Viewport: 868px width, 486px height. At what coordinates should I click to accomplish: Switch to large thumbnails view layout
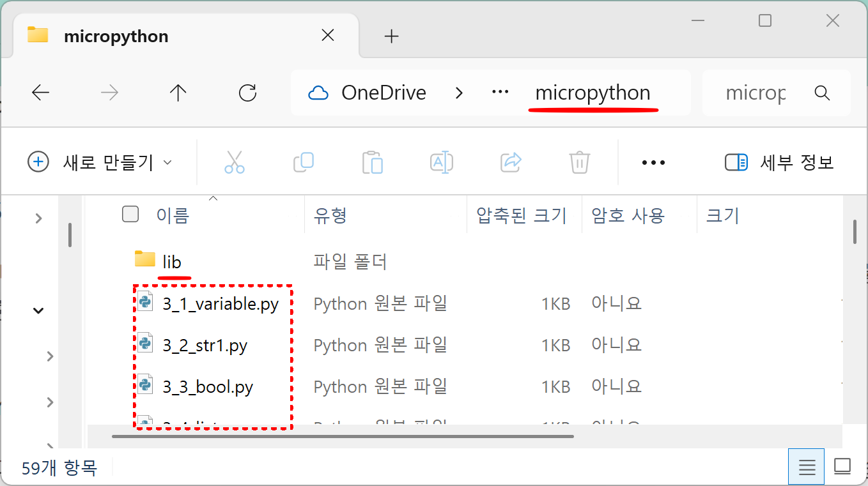pos(842,467)
